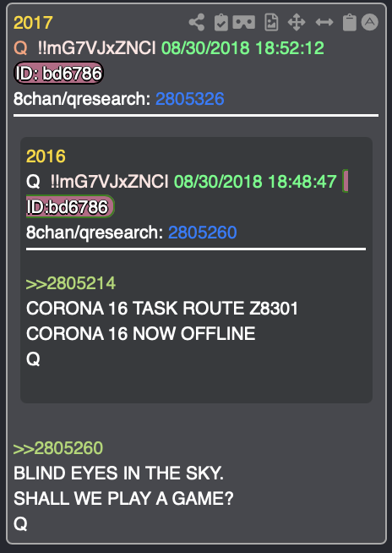Viewport: 392px width, 553px height.
Task: Click the 08/30/2018 18:52:12 timestamp
Action: pyautogui.click(x=242, y=48)
